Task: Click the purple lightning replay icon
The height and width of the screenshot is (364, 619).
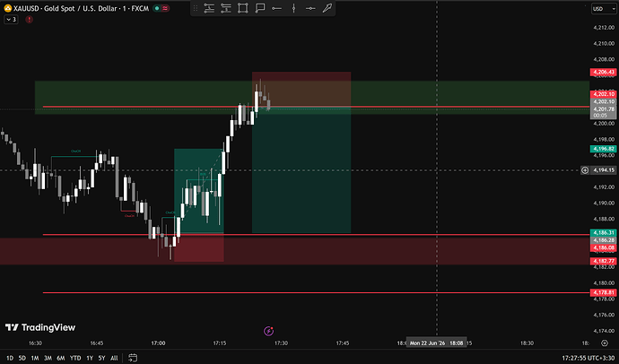Action: [x=269, y=331]
